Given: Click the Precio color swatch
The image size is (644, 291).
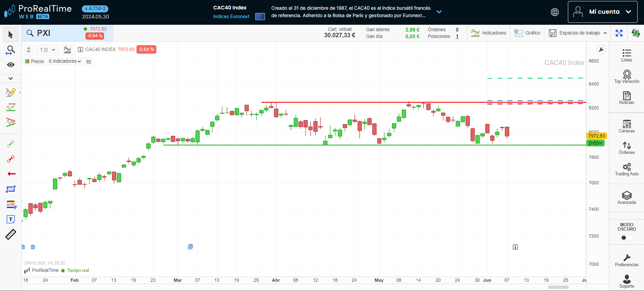Looking at the screenshot, I should [x=27, y=61].
